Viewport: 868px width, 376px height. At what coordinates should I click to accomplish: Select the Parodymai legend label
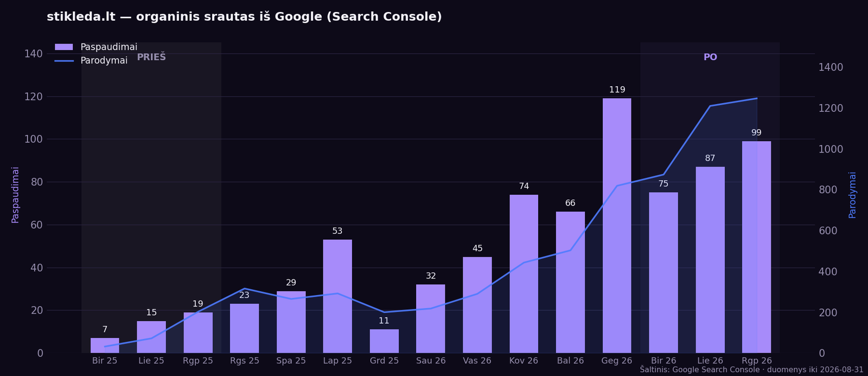tap(104, 61)
